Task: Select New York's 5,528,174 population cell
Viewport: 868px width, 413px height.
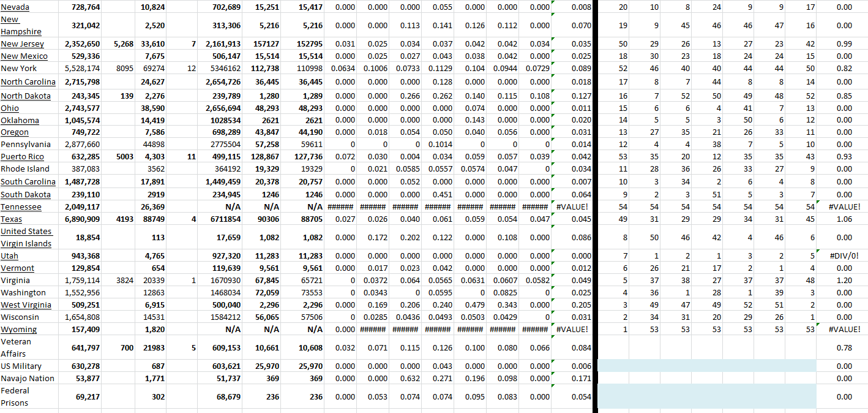Action: point(80,69)
